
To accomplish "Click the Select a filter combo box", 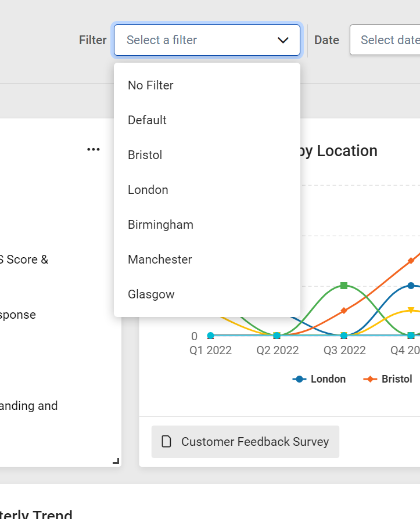I will (198, 40).
